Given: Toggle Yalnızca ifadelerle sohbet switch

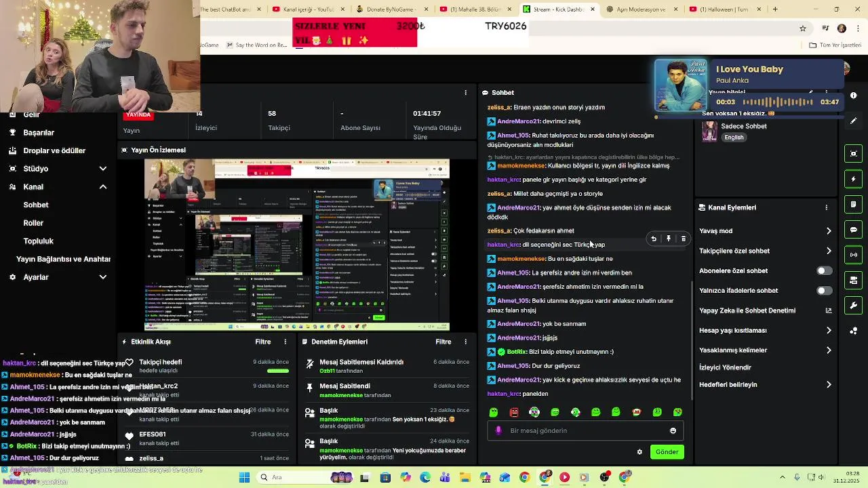Looking at the screenshot, I should click(x=824, y=291).
